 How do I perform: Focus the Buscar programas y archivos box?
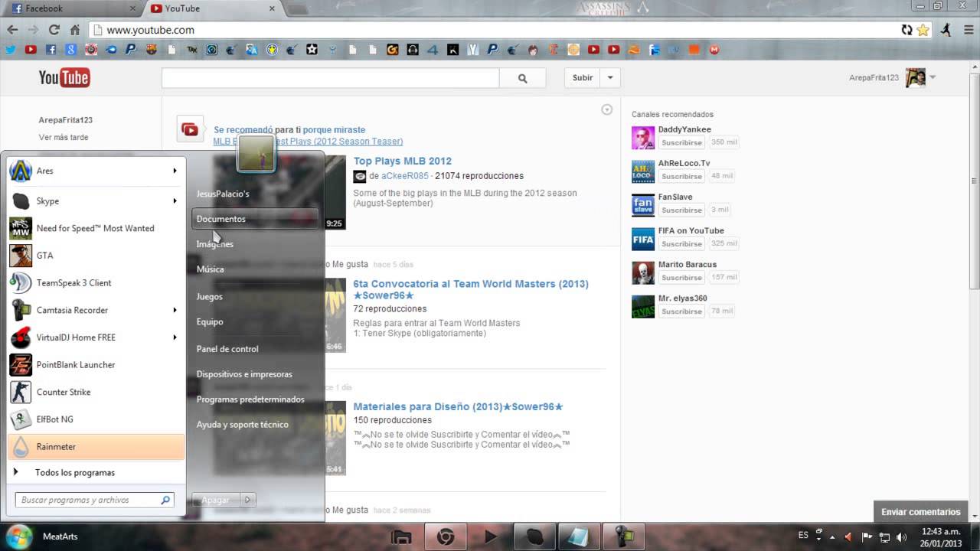click(95, 500)
